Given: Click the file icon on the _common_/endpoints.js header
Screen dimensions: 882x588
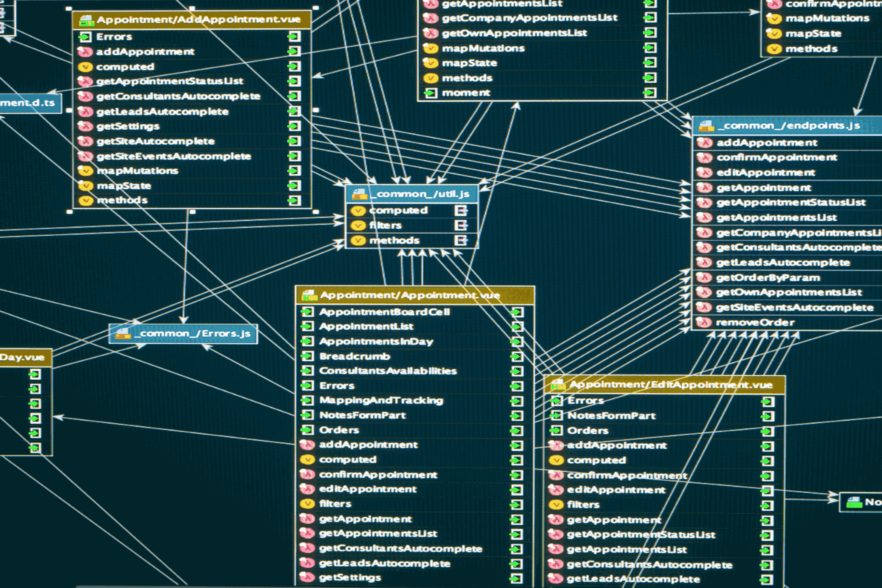Looking at the screenshot, I should click(x=706, y=126).
